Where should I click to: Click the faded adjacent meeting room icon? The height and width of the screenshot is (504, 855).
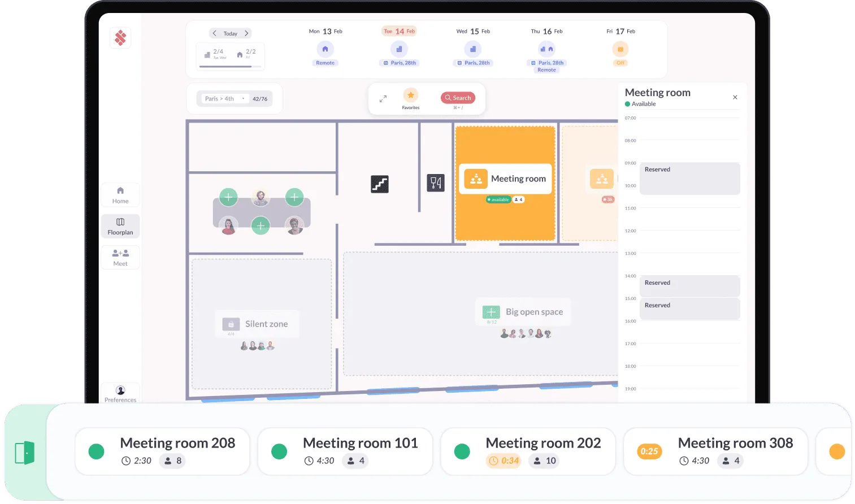point(602,179)
